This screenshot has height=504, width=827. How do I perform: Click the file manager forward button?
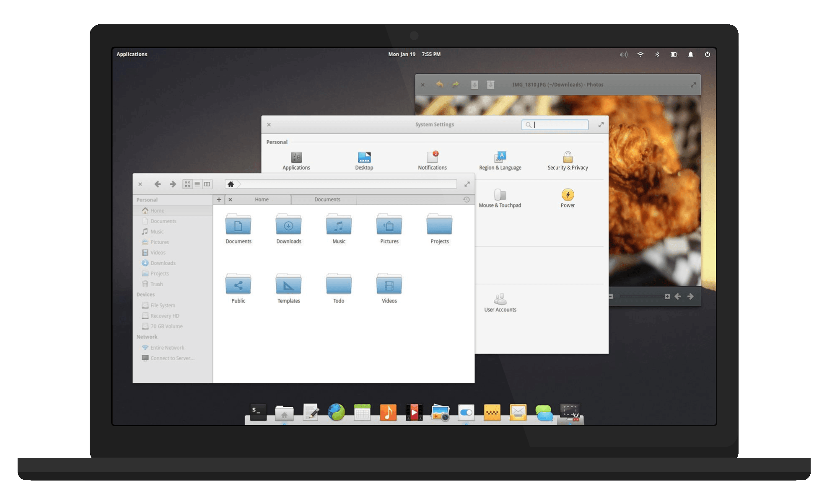coord(172,184)
